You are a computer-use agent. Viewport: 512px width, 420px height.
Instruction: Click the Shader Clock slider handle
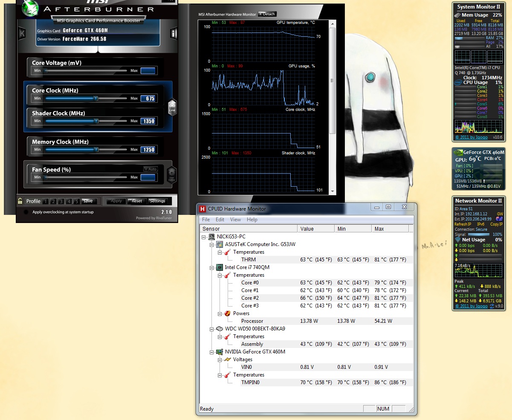pyautogui.click(x=96, y=121)
